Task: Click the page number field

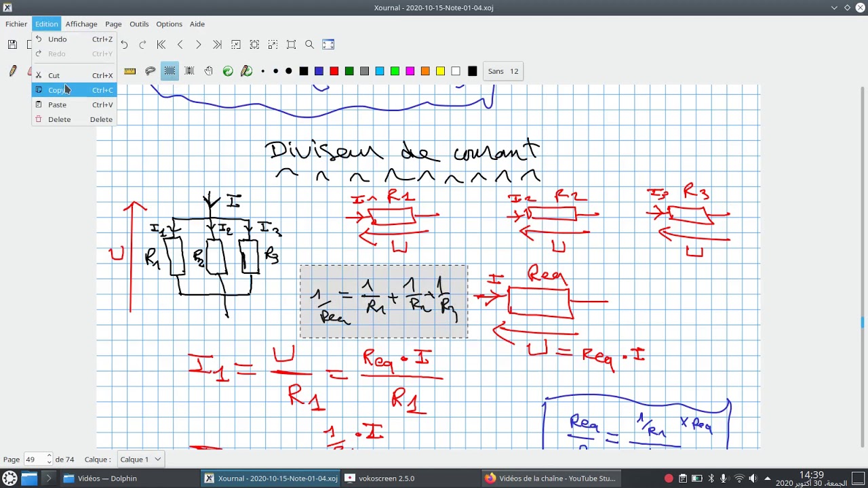Action: tap(34, 460)
